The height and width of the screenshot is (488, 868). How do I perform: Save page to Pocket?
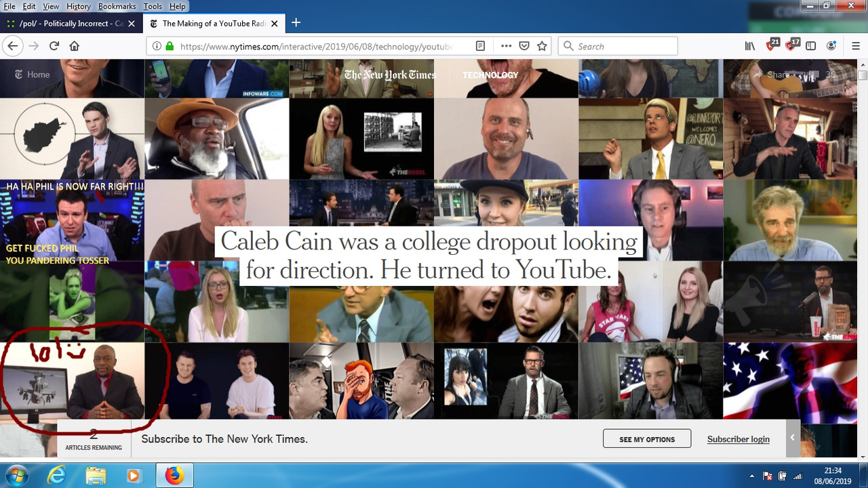click(524, 46)
